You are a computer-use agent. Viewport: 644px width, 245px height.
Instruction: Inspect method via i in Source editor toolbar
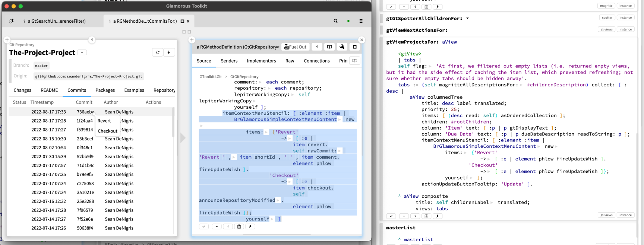pos(228,226)
